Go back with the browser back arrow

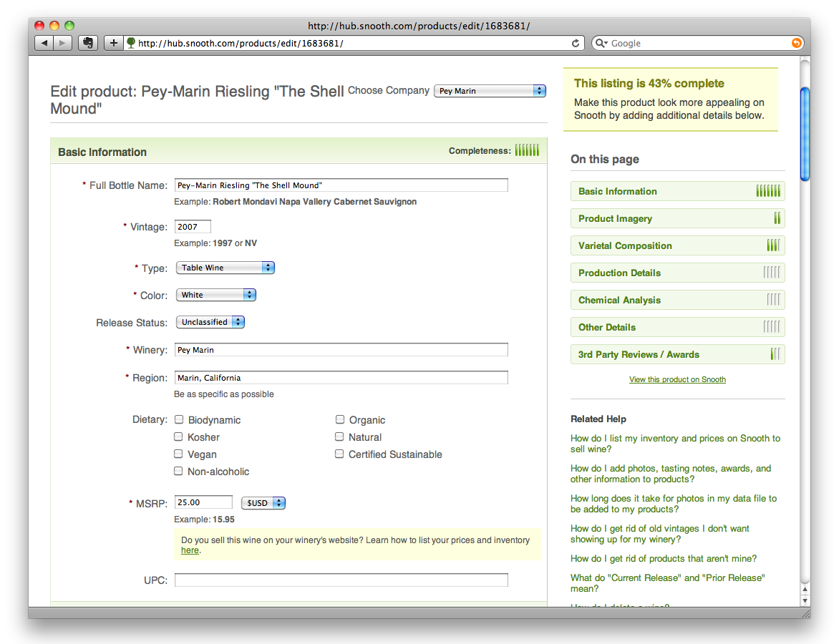coord(44,44)
